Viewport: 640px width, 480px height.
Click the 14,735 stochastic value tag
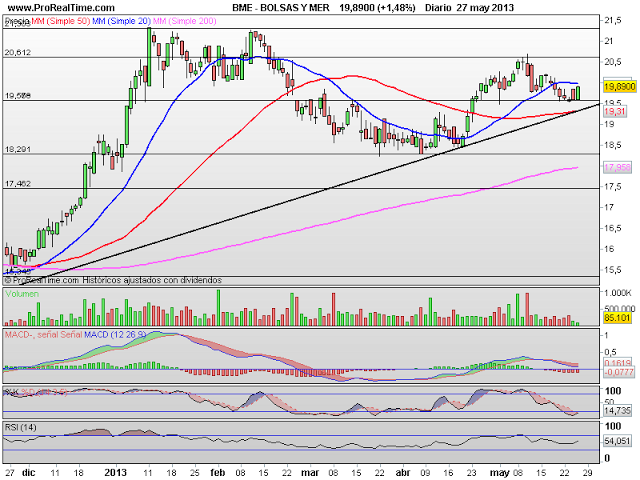click(617, 411)
